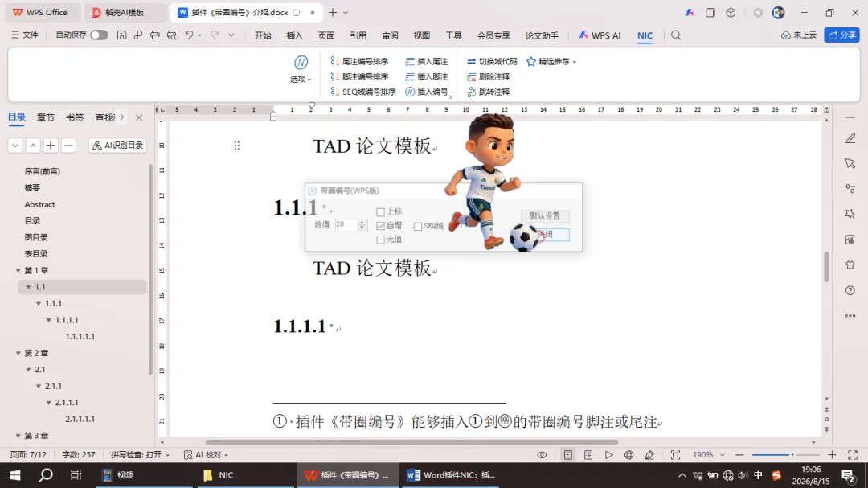The image size is (868, 488).
Task: Expand 第3章 in outline
Action: tap(18, 436)
